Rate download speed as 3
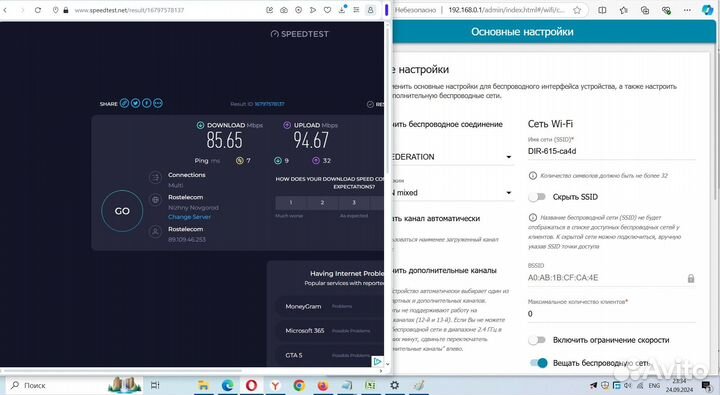720x395 pixels. tap(354, 203)
